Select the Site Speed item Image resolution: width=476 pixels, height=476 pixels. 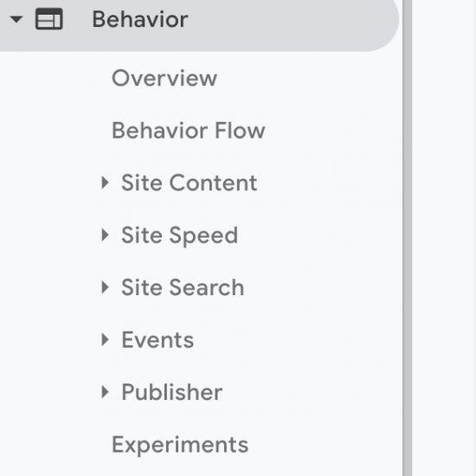coord(179,235)
